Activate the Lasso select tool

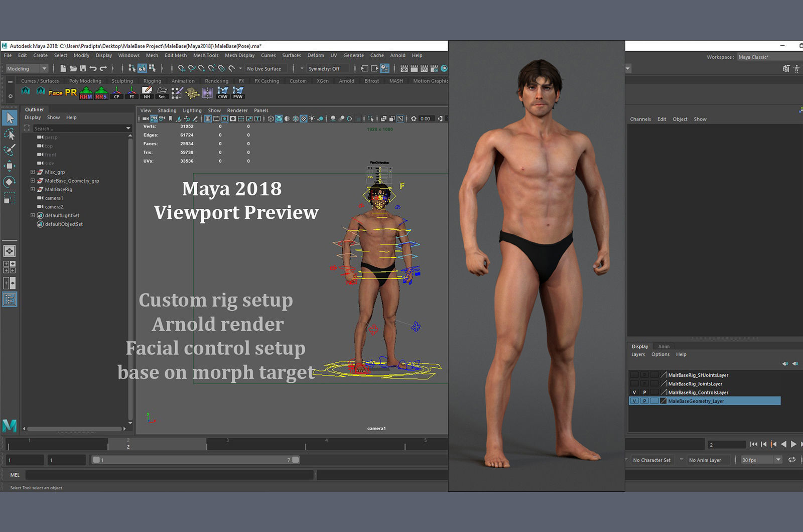(x=10, y=134)
